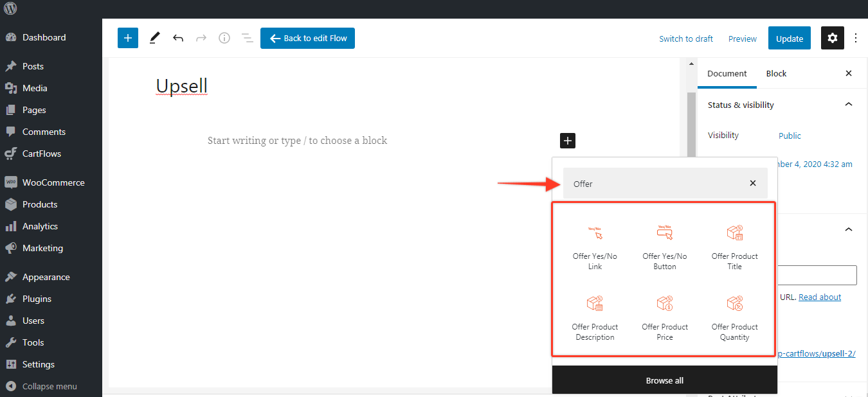Select the pencil edit tool
The width and height of the screenshot is (868, 397).
[154, 39]
